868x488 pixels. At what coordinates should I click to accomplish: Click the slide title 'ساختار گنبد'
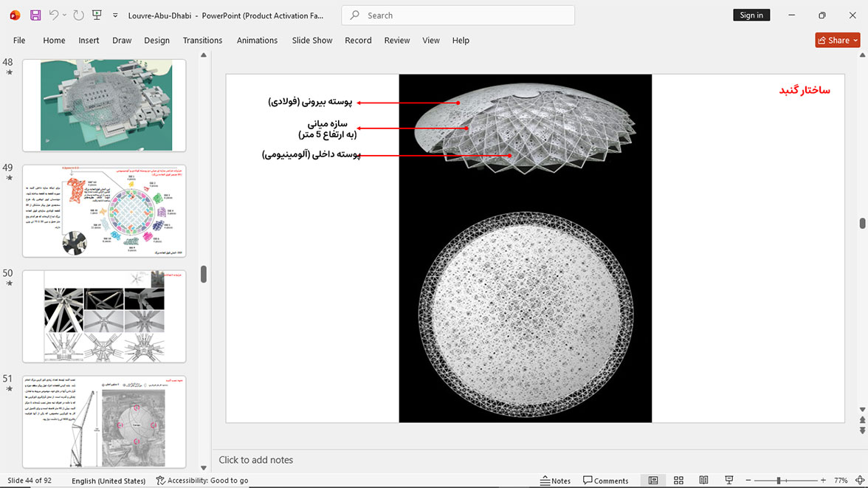coord(805,90)
